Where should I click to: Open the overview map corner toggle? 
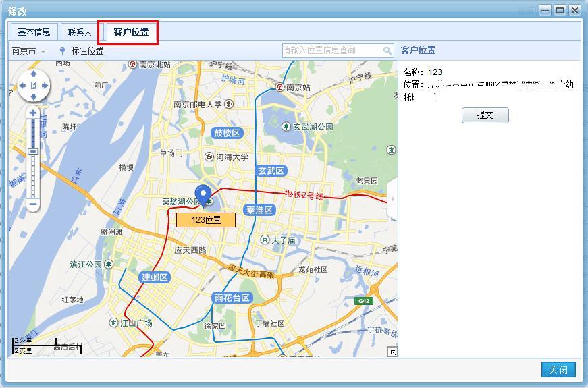[x=392, y=352]
